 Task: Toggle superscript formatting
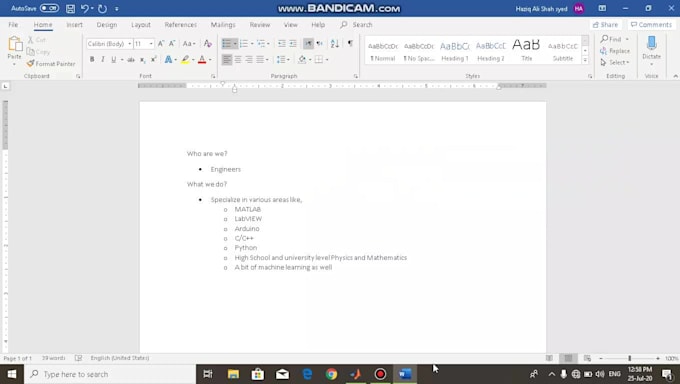click(x=154, y=59)
